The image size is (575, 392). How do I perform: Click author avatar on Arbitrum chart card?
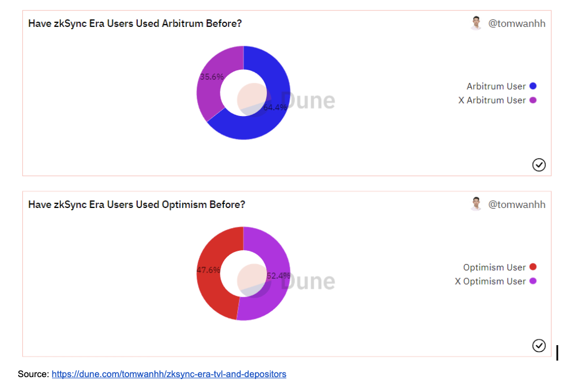click(x=476, y=23)
